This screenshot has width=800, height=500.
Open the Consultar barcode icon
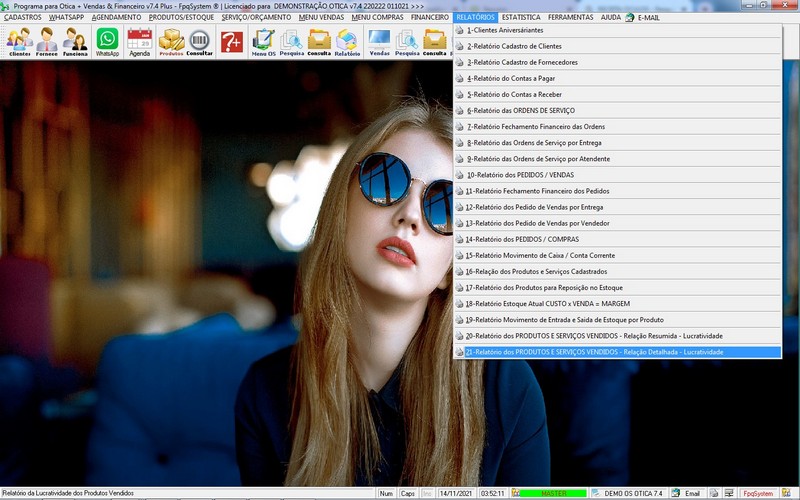pyautogui.click(x=199, y=41)
